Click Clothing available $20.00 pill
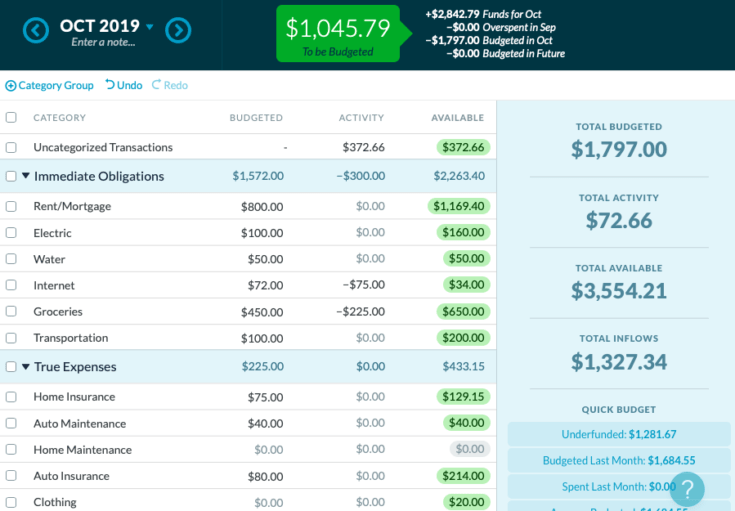Viewport: 735px width, 511px height. pos(466,503)
